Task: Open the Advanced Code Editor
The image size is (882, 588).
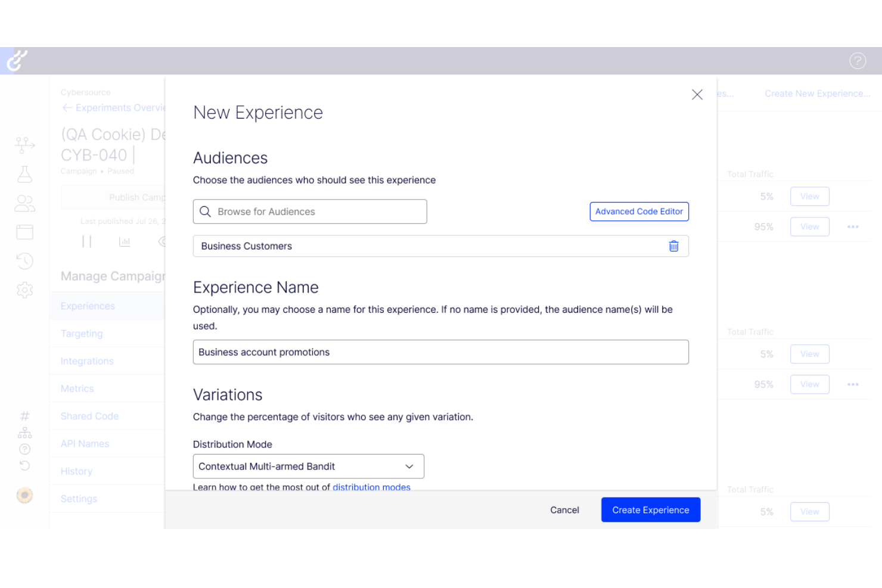Action: (x=639, y=211)
